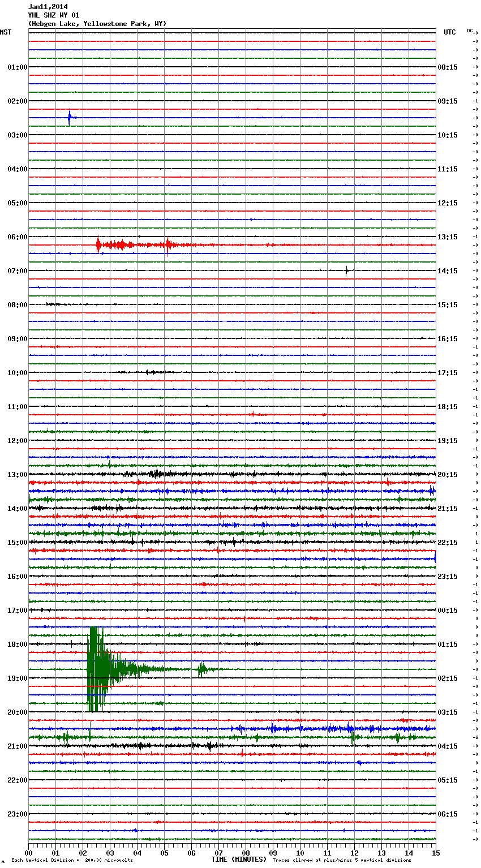Click the 23:15 UTC time label
This screenshot has height=868, width=481.
pyautogui.click(x=448, y=577)
